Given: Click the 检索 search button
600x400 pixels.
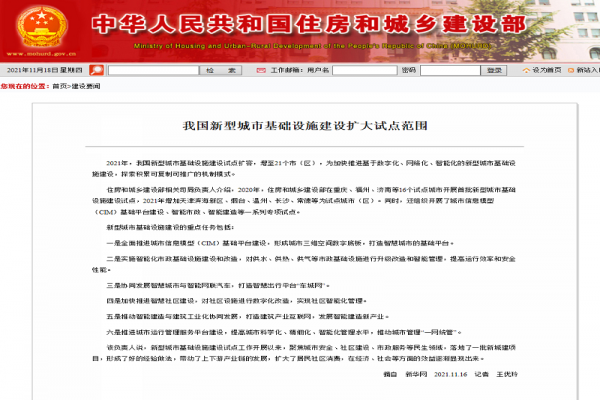Looking at the screenshot, I should [221, 70].
